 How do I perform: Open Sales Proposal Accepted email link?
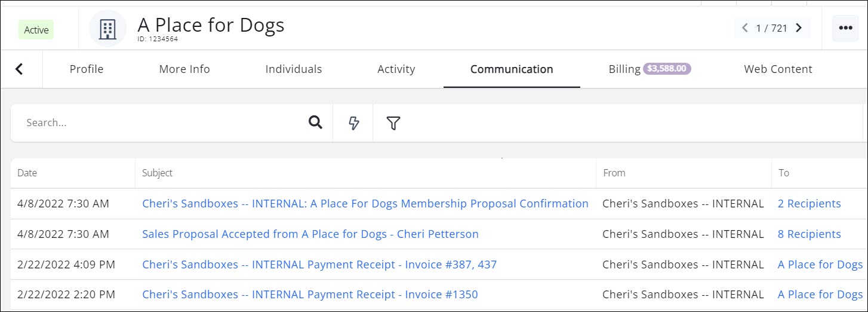pos(310,234)
